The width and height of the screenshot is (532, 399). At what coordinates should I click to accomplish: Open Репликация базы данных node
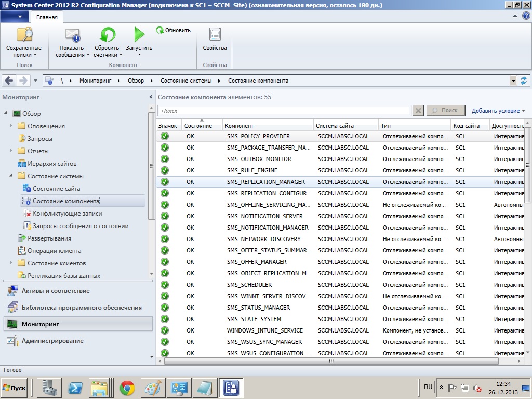[59, 275]
